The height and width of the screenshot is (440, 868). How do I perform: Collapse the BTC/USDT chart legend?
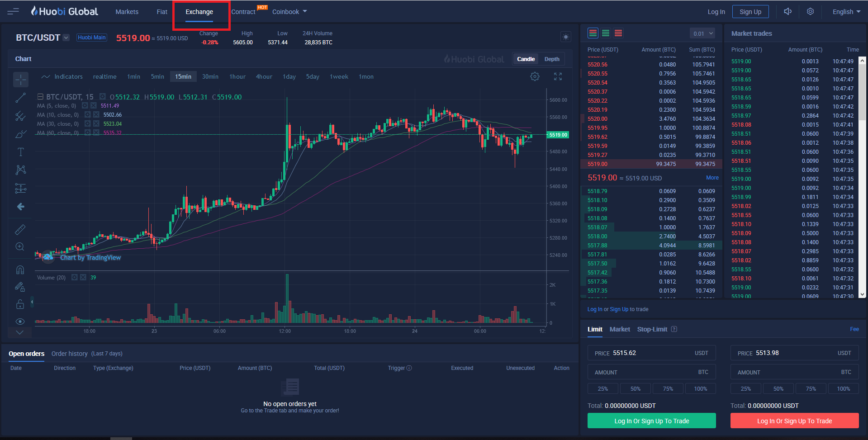(x=40, y=97)
